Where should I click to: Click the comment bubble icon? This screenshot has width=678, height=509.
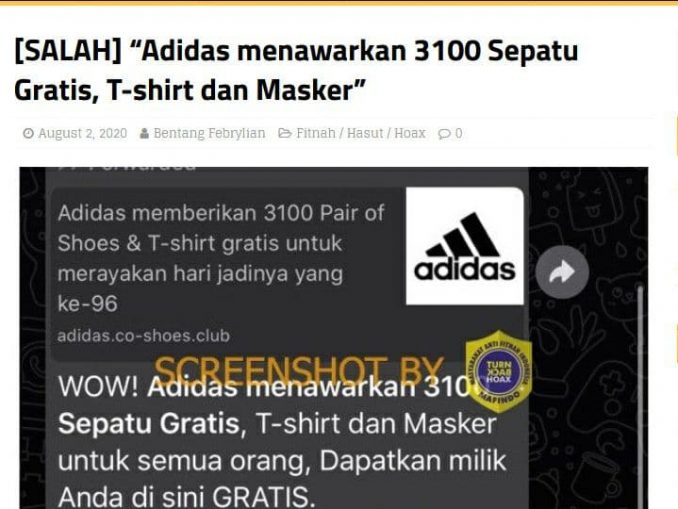point(444,134)
